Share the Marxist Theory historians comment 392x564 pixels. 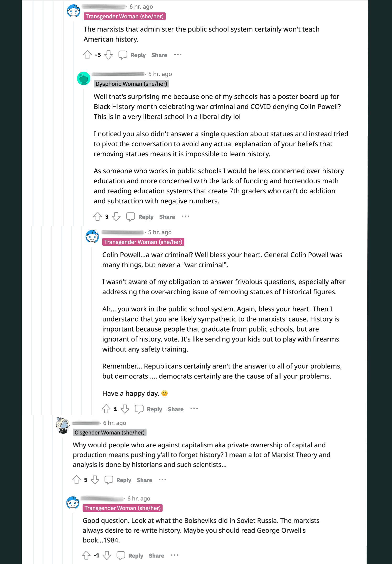(144, 480)
